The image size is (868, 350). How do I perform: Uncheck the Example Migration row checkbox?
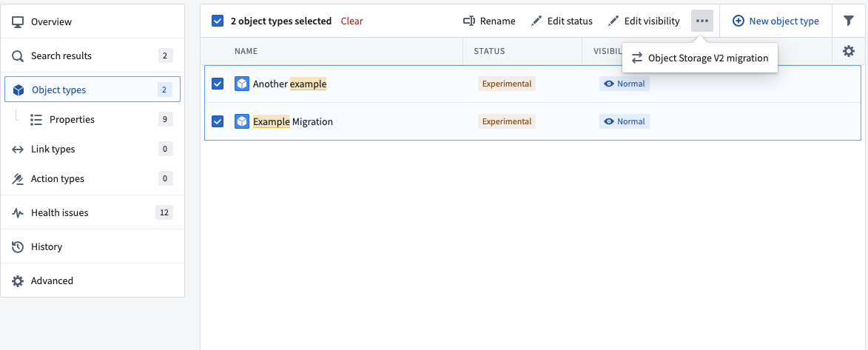pyautogui.click(x=218, y=121)
